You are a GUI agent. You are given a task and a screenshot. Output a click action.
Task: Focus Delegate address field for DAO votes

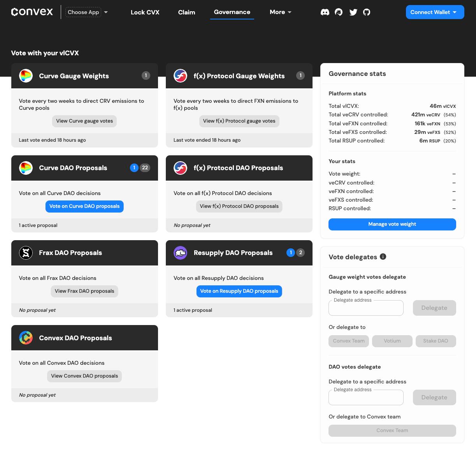point(366,397)
